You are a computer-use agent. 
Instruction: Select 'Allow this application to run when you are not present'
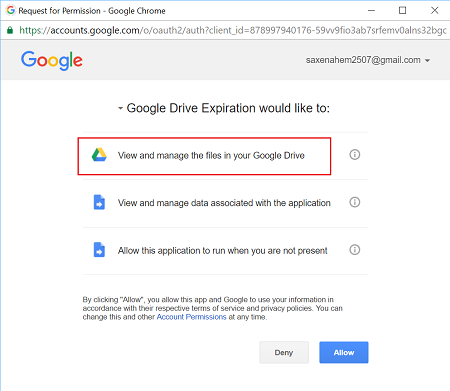[x=222, y=251]
